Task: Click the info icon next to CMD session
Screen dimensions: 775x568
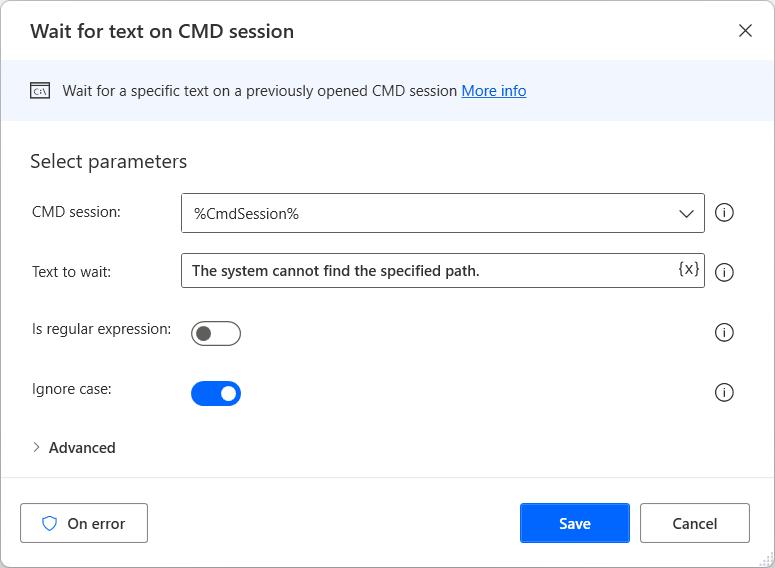Action: click(725, 213)
